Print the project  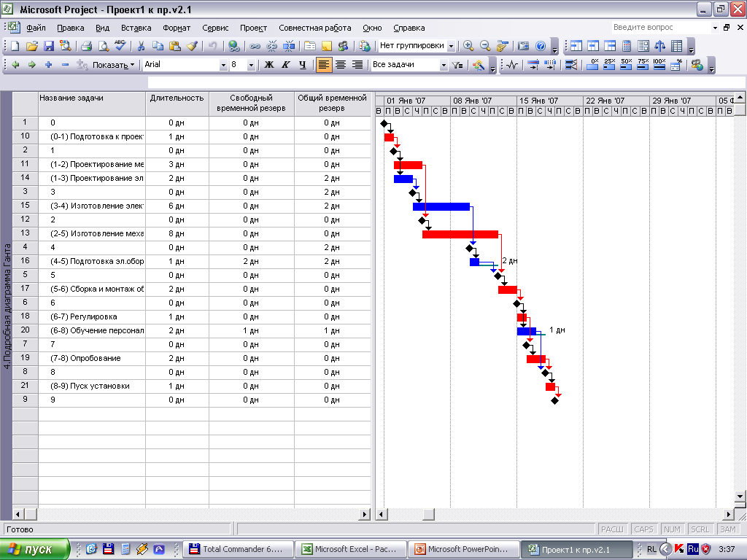(x=86, y=46)
